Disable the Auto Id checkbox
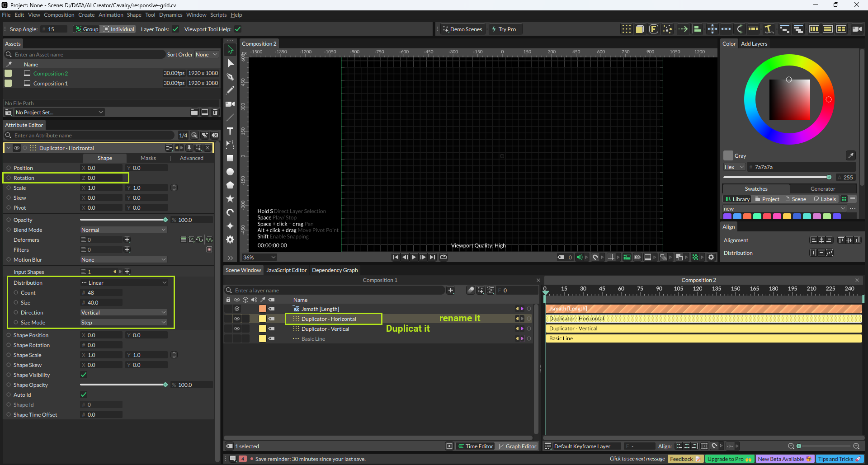 pyautogui.click(x=84, y=395)
